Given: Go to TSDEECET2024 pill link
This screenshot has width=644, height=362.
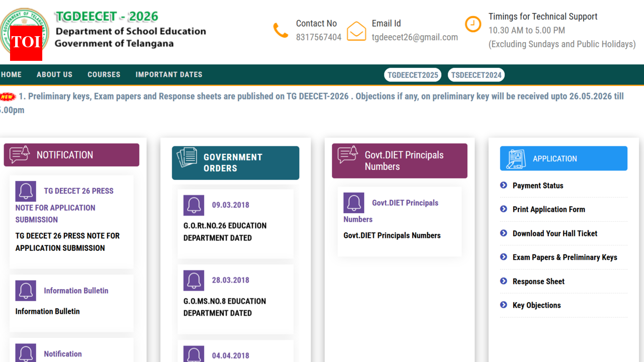Looking at the screenshot, I should [x=476, y=75].
